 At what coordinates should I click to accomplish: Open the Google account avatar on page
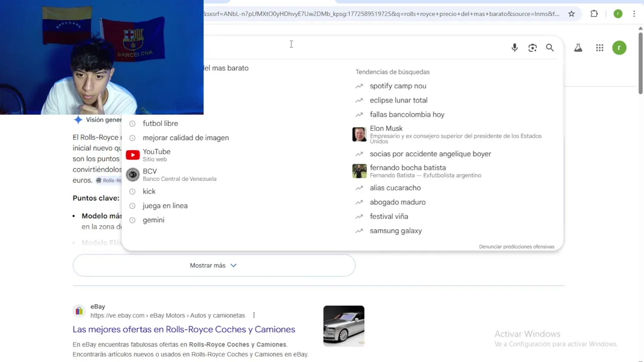[619, 48]
